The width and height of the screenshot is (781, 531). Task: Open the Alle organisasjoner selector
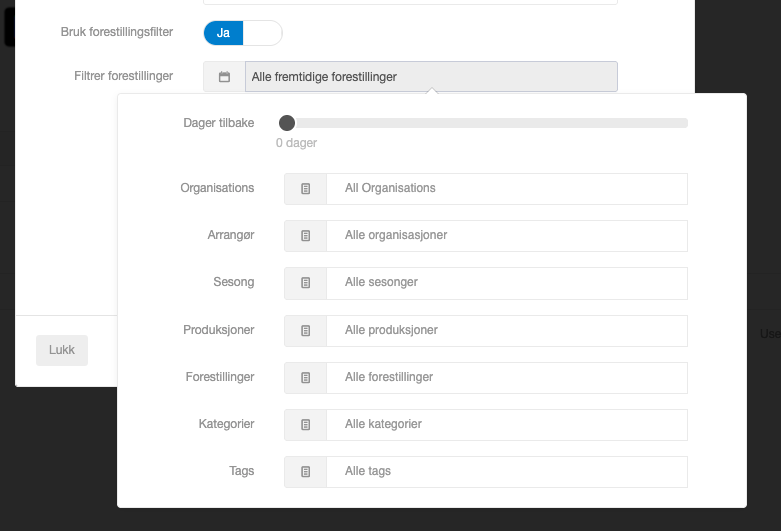point(507,236)
